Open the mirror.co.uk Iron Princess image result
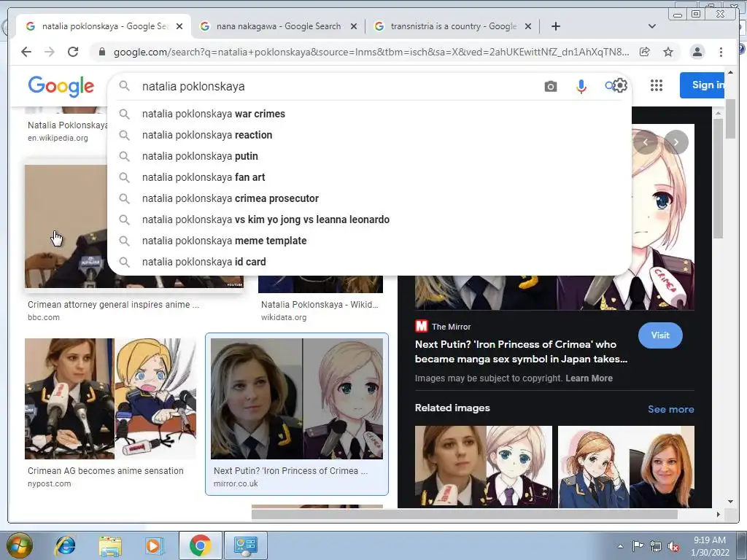Image resolution: width=747 pixels, height=560 pixels. [x=297, y=399]
